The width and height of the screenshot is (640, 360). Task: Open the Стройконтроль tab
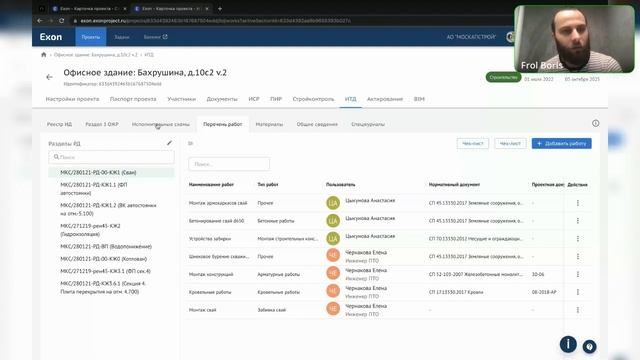coord(313,99)
